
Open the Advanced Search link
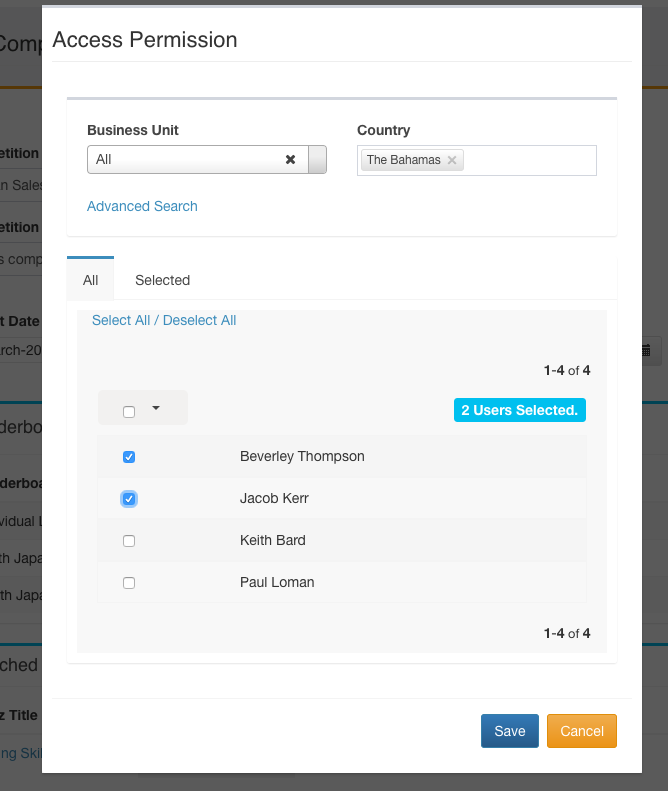[x=142, y=206]
